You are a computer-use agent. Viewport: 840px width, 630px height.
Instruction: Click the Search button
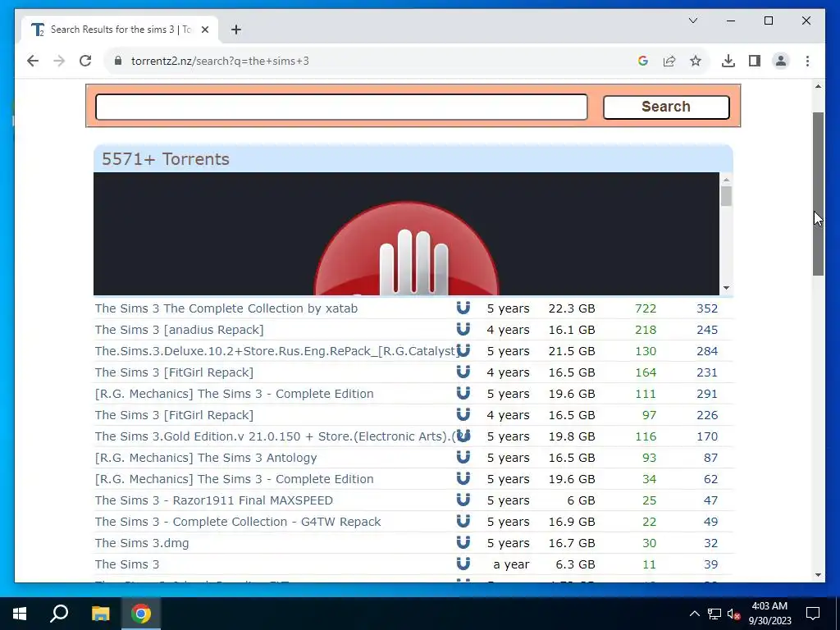[x=666, y=107]
